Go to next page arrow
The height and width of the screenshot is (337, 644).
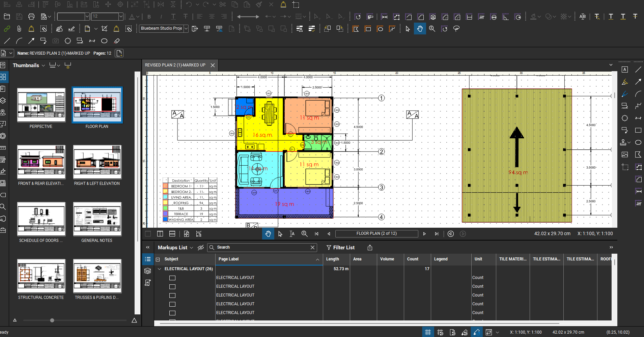click(x=424, y=234)
